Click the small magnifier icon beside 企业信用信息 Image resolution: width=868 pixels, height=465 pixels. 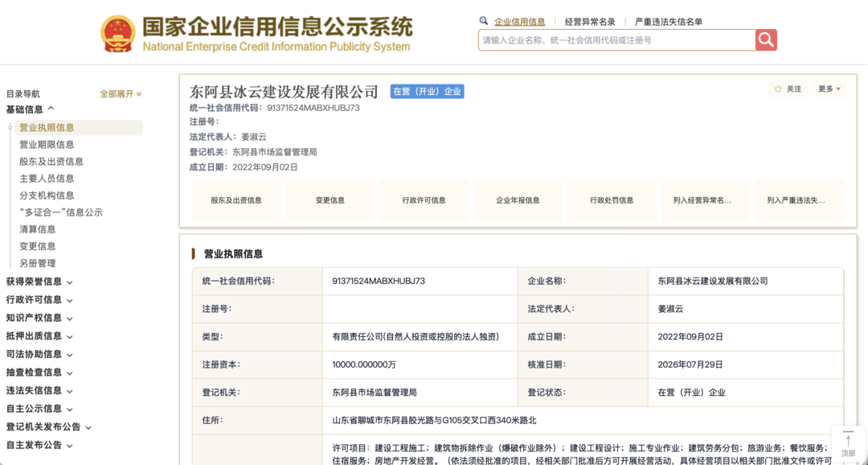[483, 21]
